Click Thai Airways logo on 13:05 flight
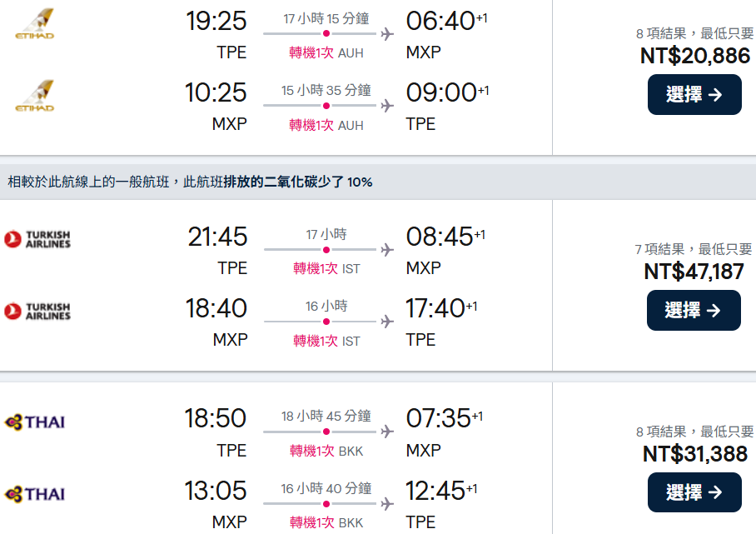 click(34, 494)
